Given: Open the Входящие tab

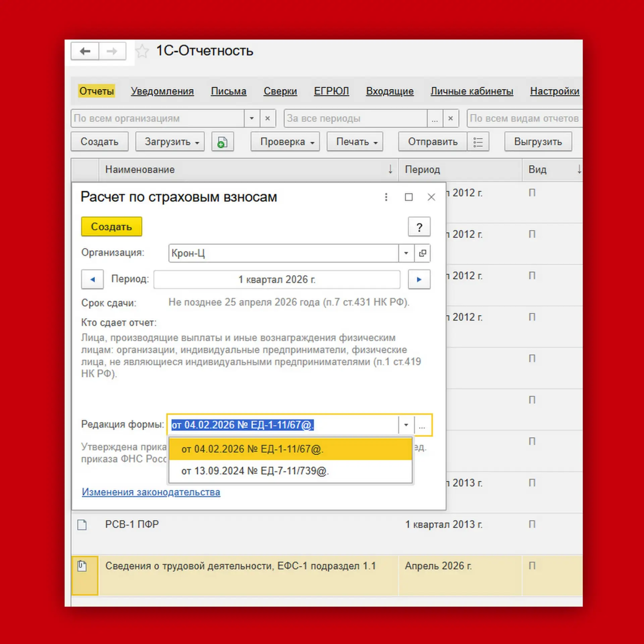Looking at the screenshot, I should (390, 91).
